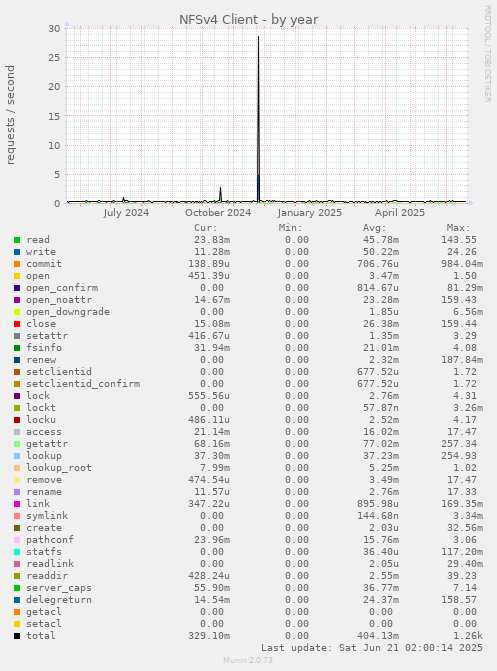The image size is (497, 671).
Task: Click the January 2025 axis label
Action: [x=310, y=213]
